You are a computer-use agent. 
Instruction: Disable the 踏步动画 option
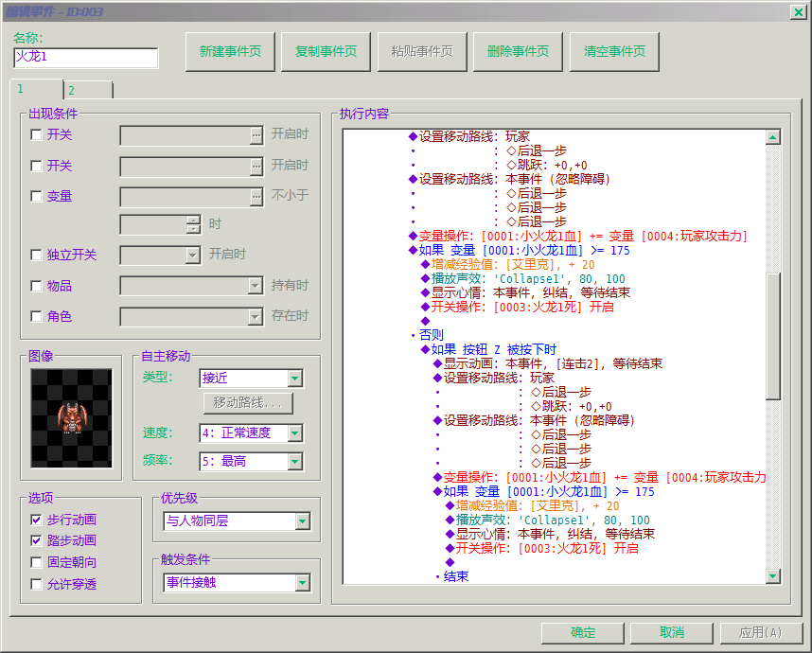click(36, 541)
